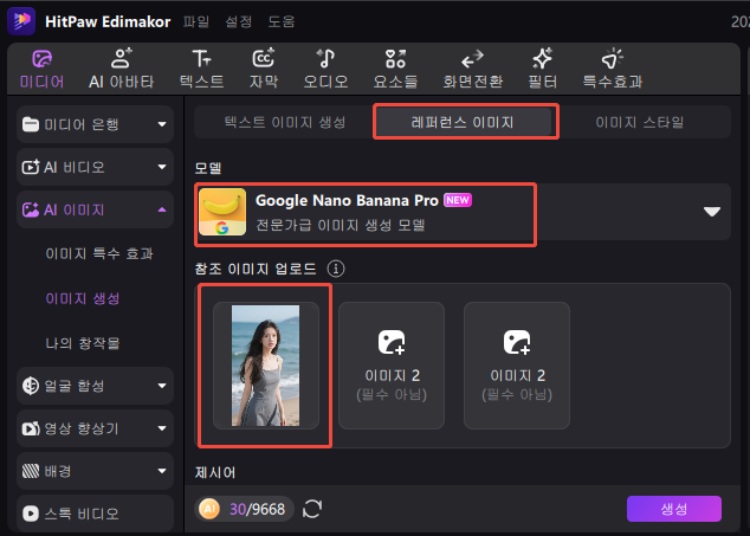The height and width of the screenshot is (536, 750).
Task: Click the AI credits coin icon
Action: coord(209,509)
